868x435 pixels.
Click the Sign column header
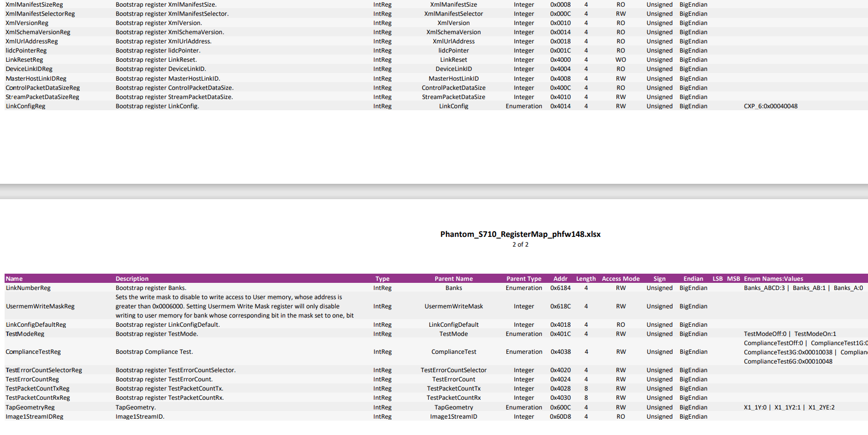[x=659, y=279]
